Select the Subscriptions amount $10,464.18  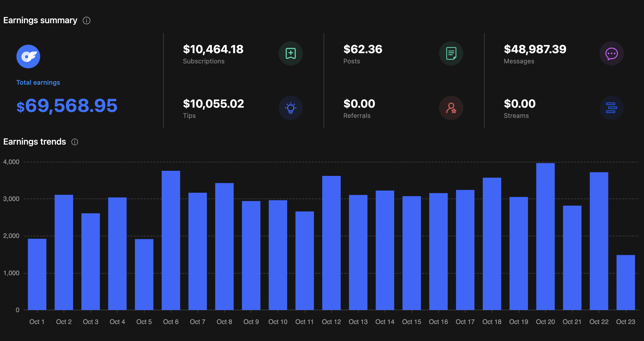[x=213, y=49]
